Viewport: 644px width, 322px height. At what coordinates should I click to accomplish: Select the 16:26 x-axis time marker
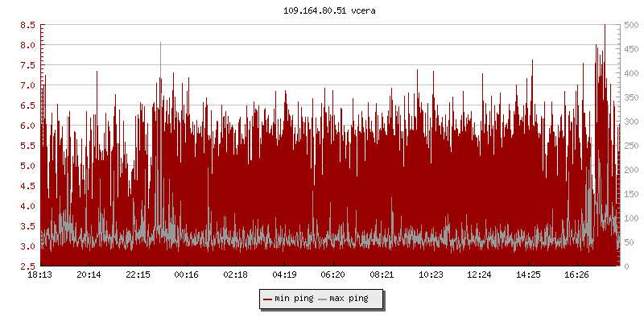click(577, 275)
